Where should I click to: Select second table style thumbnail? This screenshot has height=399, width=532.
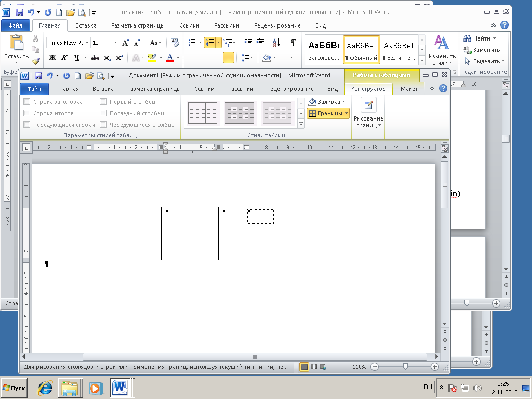pos(240,113)
